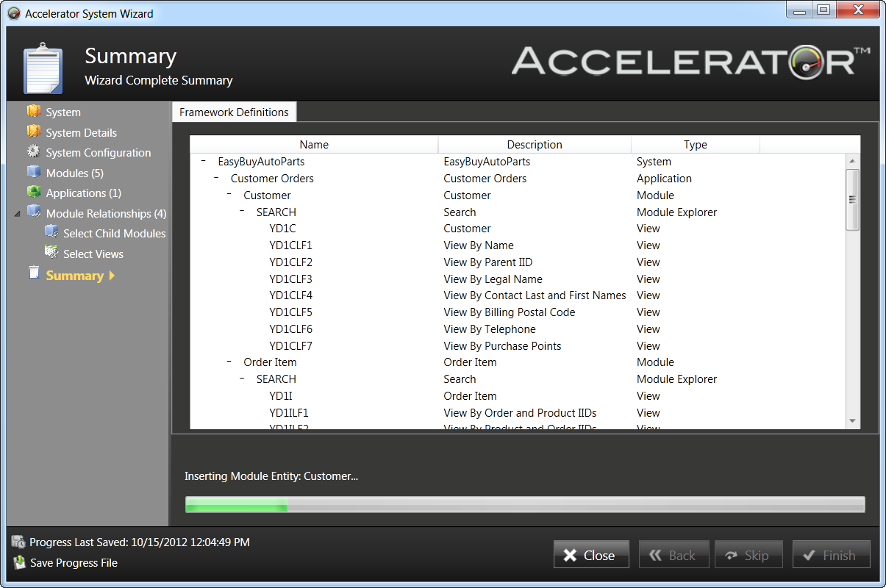Go to the System Configuration step
Image resolution: width=886 pixels, height=588 pixels.
(98, 153)
